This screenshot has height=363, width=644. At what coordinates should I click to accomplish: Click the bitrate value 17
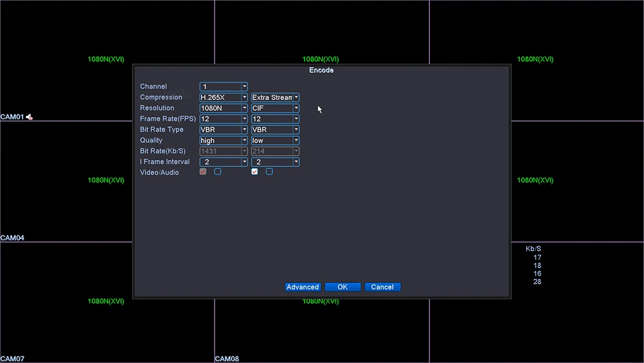point(537,257)
